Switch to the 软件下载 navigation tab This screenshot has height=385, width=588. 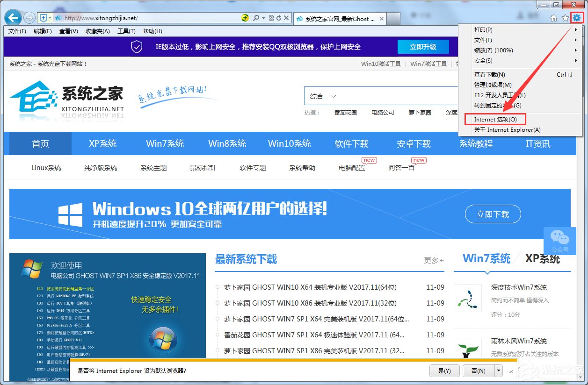click(351, 143)
